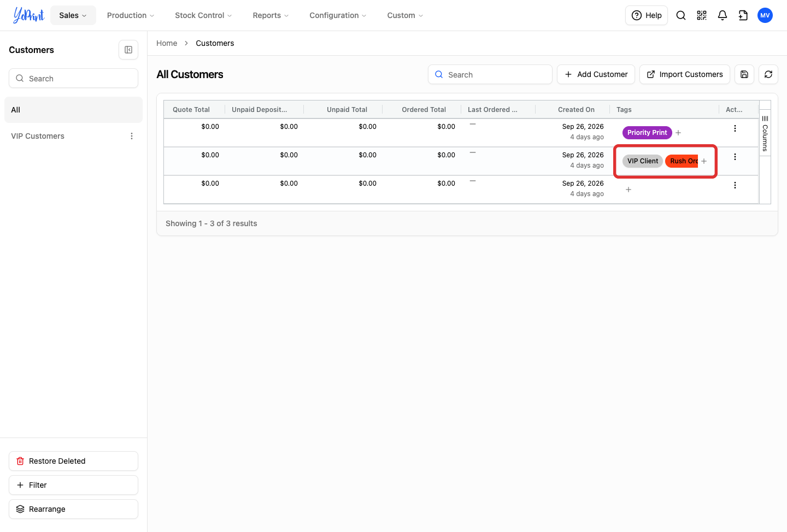Image resolution: width=787 pixels, height=532 pixels.
Task: Sort by Unpaid Total column header
Action: [x=347, y=110]
